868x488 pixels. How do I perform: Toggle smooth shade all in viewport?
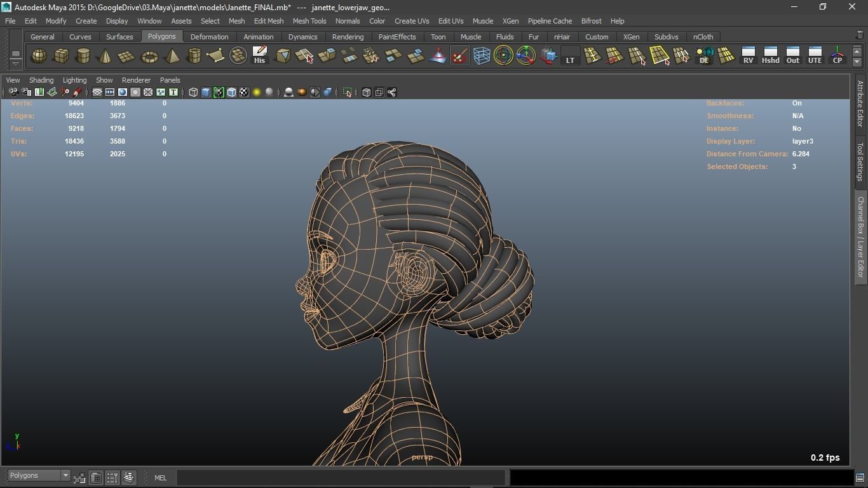[x=206, y=92]
